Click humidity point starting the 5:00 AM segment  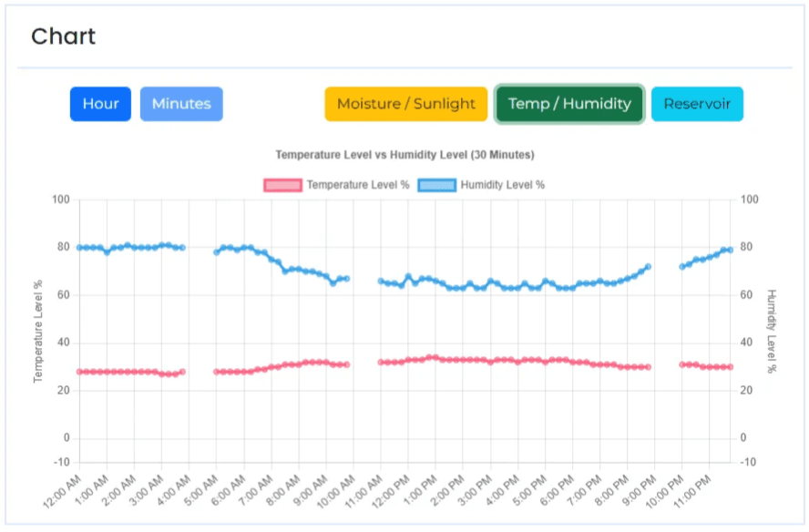tap(217, 252)
